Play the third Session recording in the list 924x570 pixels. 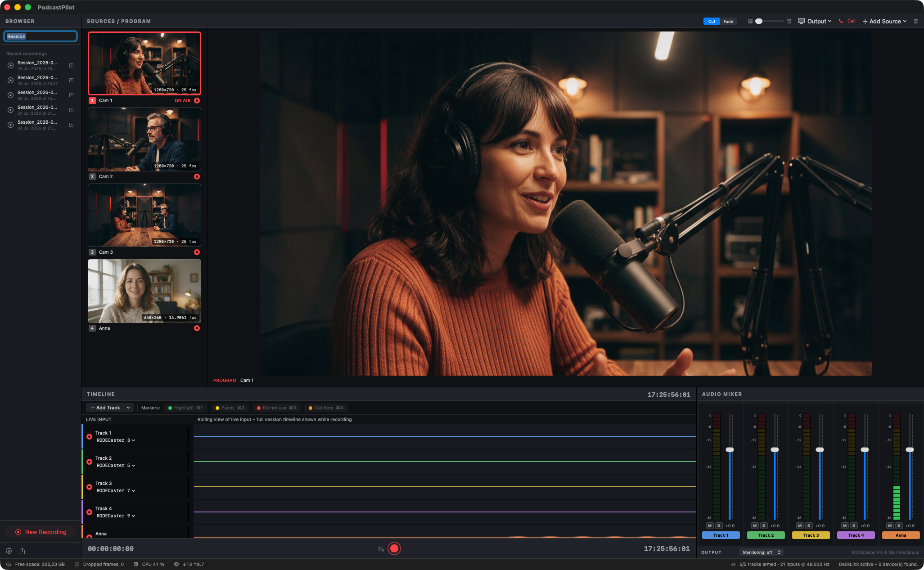[10, 95]
